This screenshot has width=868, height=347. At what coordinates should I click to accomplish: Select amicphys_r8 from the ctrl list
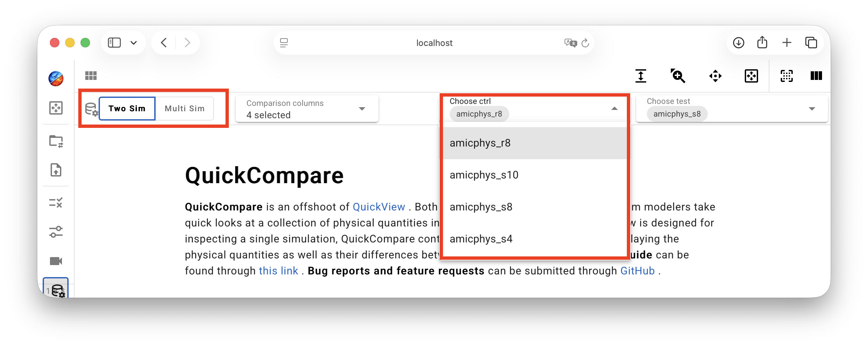(x=535, y=143)
